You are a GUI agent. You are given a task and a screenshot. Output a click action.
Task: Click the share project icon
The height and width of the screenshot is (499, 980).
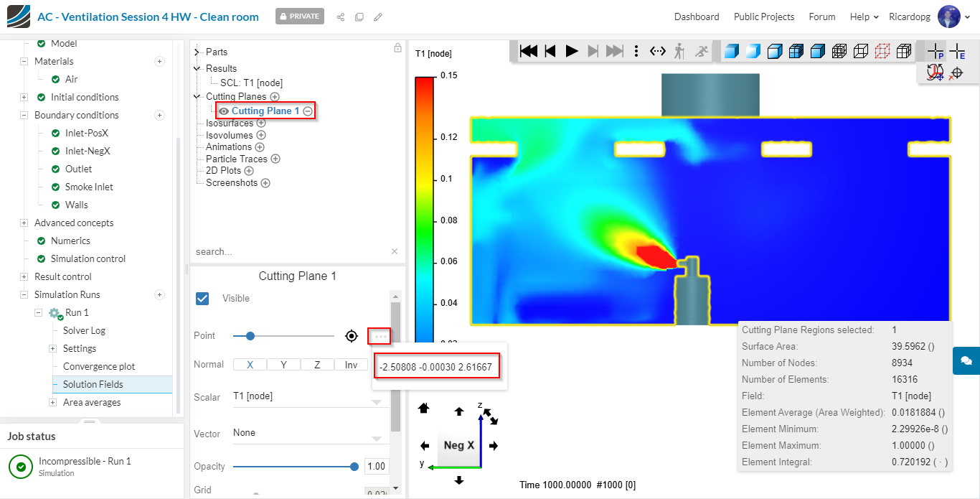(341, 17)
